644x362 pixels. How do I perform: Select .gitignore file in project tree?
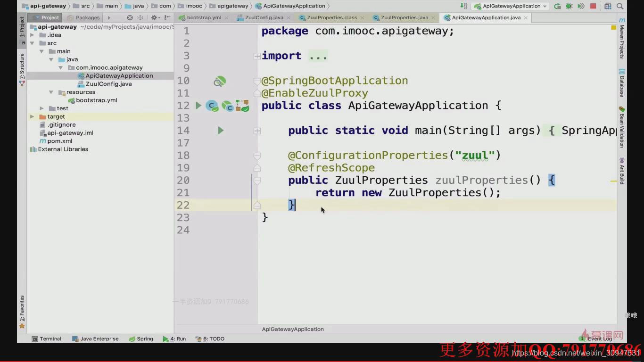pos(61,124)
